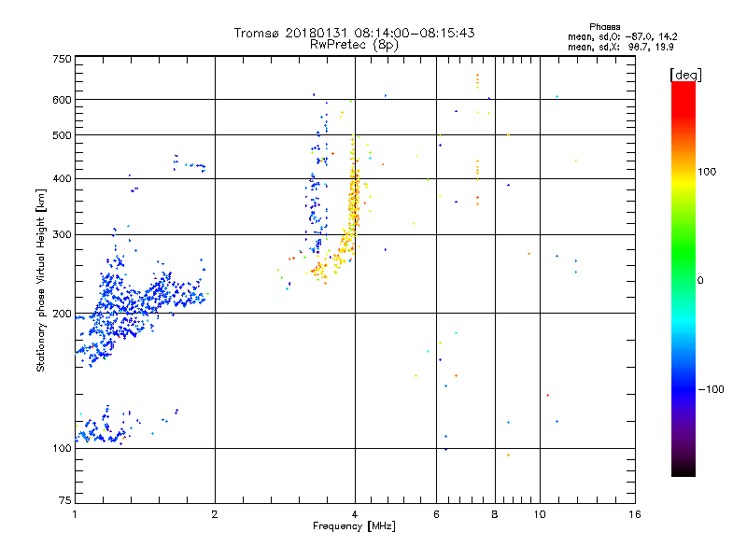The width and height of the screenshot is (747, 560).
Task: Click the 'Phases' header label
Action: 604,27
